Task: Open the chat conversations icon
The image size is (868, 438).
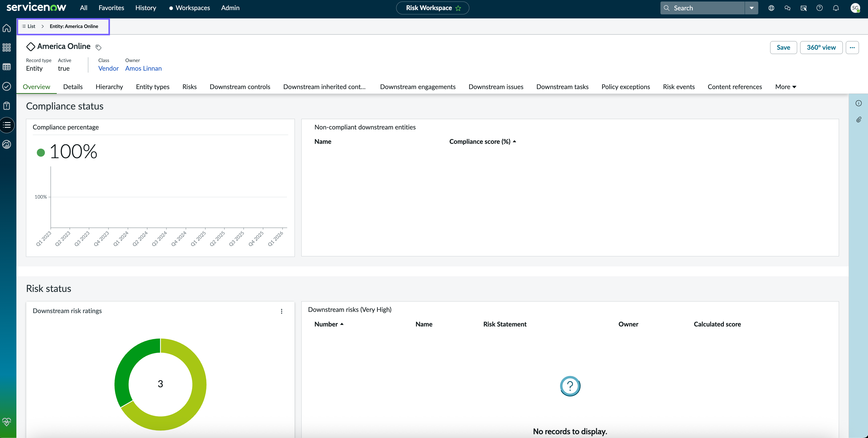Action: point(788,8)
